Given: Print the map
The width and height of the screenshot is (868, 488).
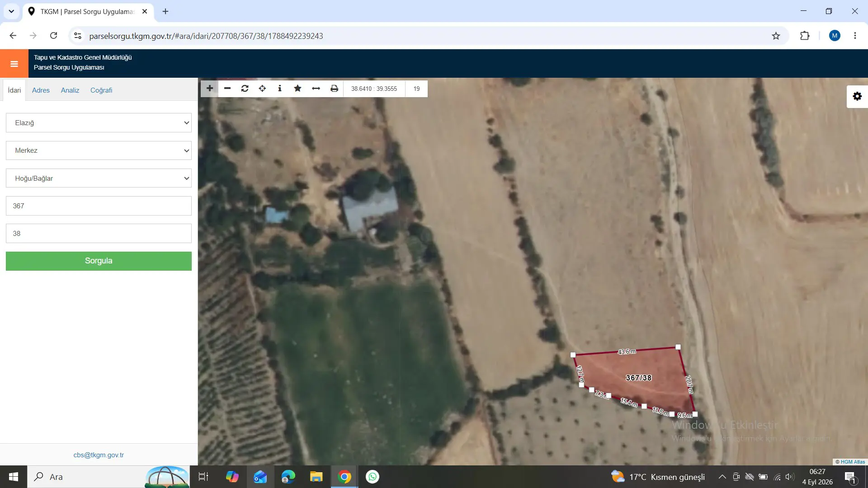Looking at the screenshot, I should click(334, 89).
